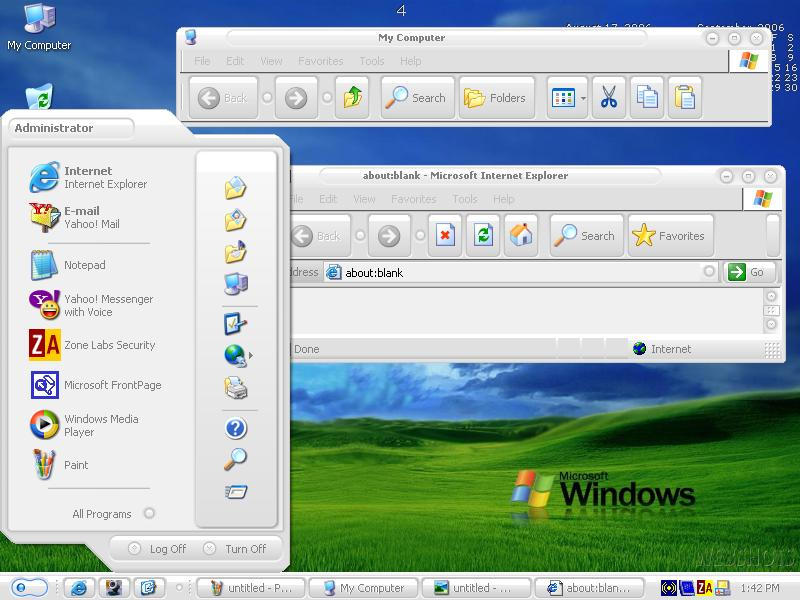Viewport: 800px width, 600px height.
Task: Click the scroll down button in Internet Explorer
Action: 771,324
